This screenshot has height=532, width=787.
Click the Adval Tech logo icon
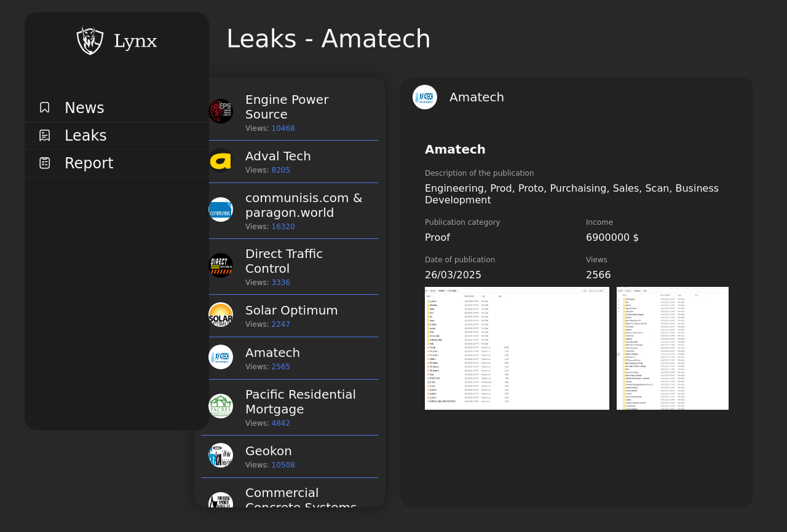tap(221, 161)
